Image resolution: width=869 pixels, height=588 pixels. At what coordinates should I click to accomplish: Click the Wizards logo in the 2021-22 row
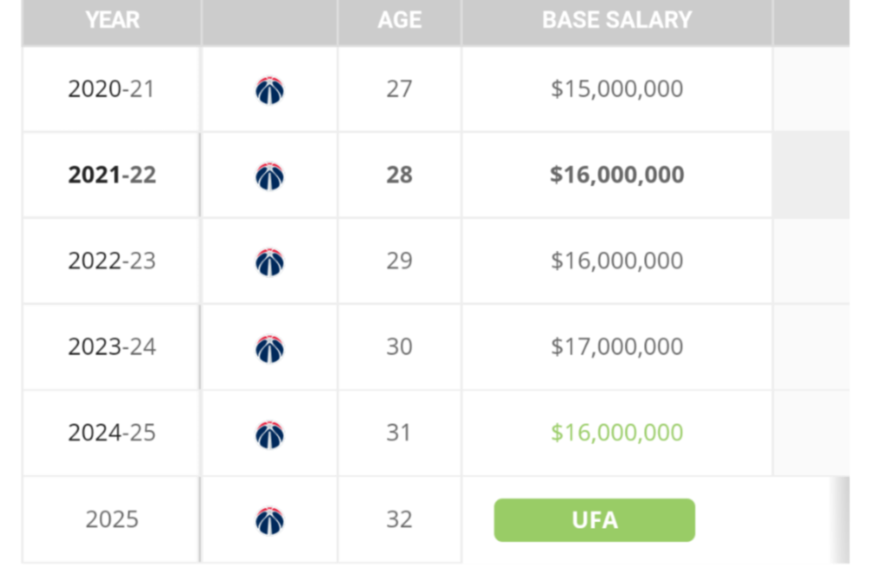[269, 176]
